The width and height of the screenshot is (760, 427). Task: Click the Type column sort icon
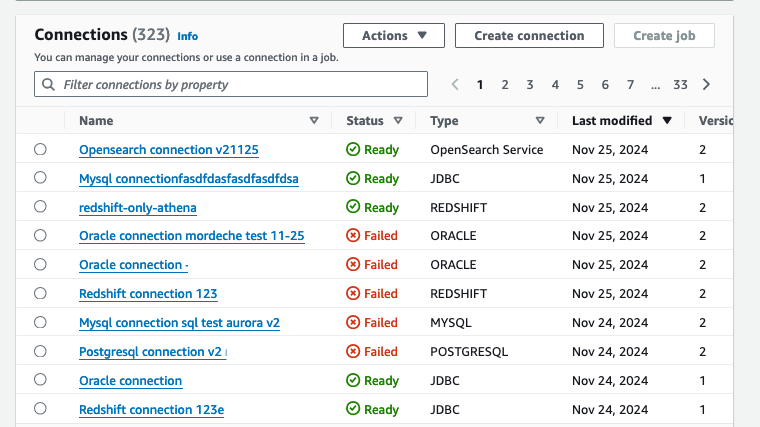(540, 121)
